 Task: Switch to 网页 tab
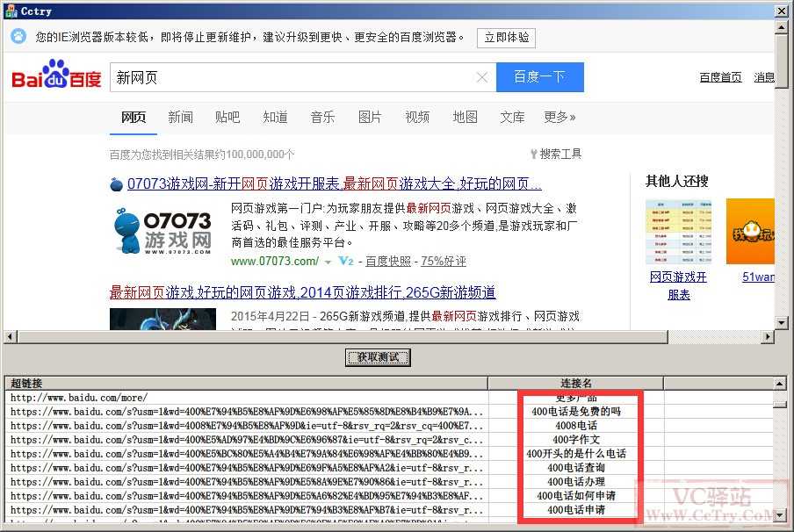pos(134,118)
